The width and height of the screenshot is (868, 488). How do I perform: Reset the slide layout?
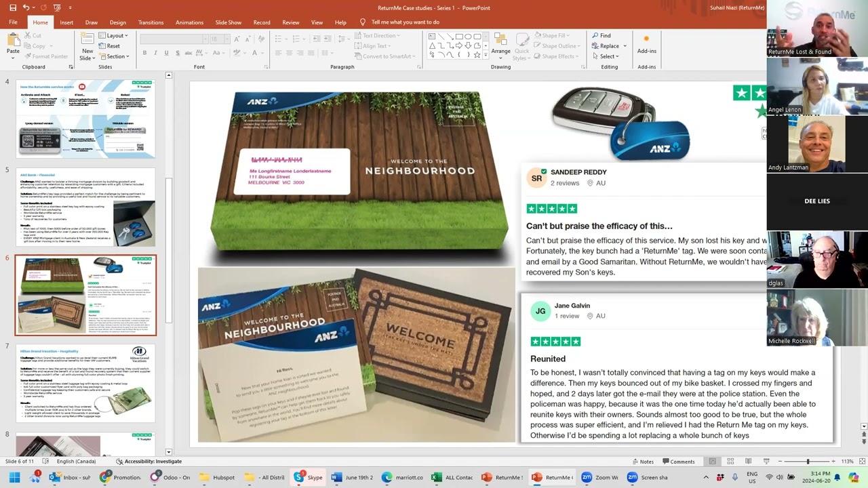pyautogui.click(x=108, y=46)
